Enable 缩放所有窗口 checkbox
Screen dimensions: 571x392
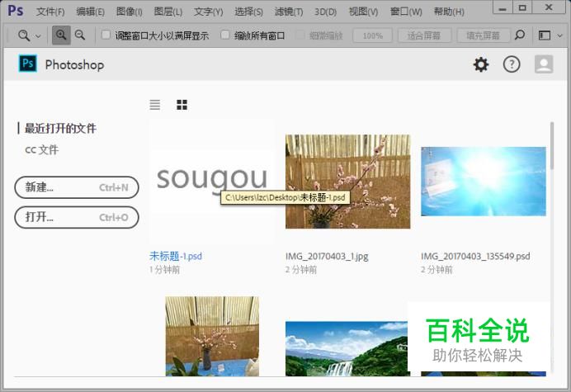click(225, 35)
